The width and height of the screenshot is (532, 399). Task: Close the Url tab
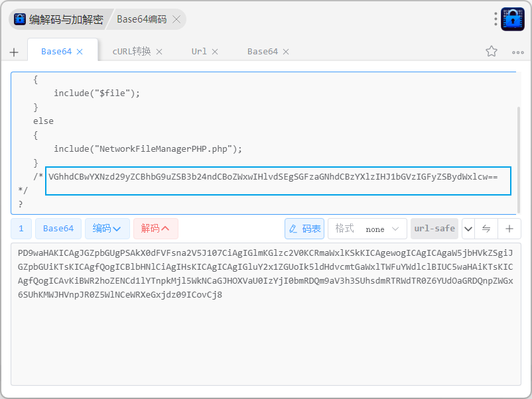coord(215,52)
